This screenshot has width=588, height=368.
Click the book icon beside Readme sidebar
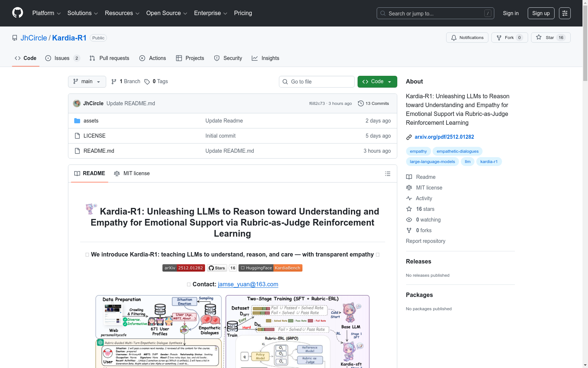point(409,177)
